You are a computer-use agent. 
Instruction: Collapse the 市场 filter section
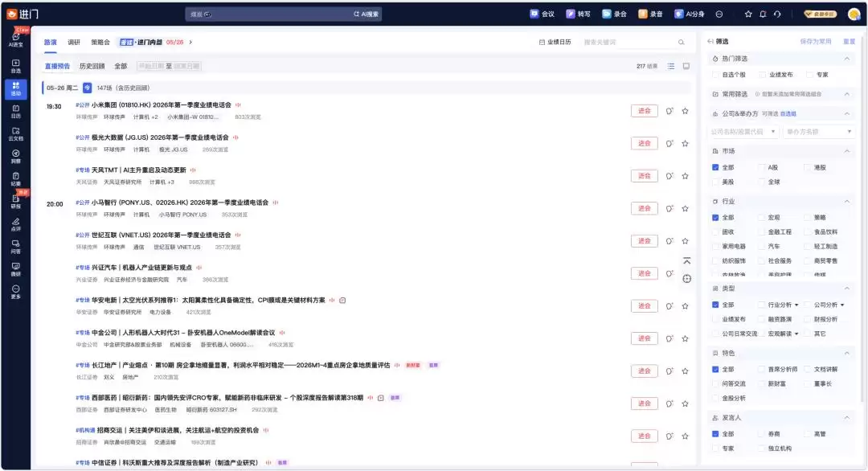click(x=846, y=151)
